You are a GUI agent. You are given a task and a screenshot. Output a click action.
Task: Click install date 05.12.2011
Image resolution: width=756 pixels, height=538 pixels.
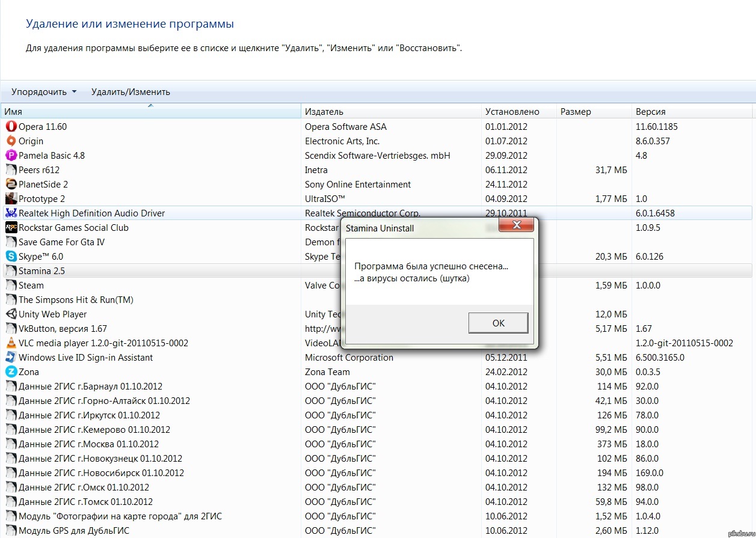click(x=506, y=357)
